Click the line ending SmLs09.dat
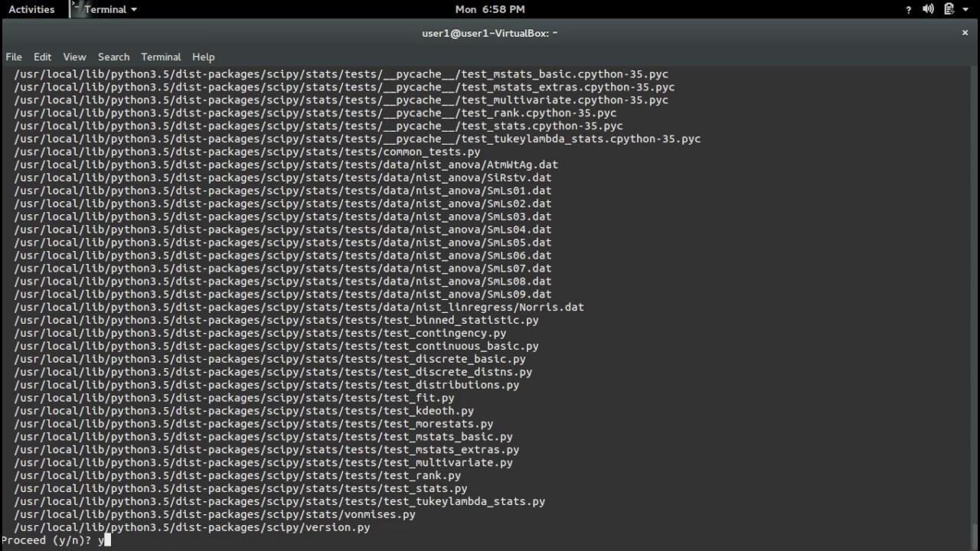980x551 pixels. click(283, 295)
